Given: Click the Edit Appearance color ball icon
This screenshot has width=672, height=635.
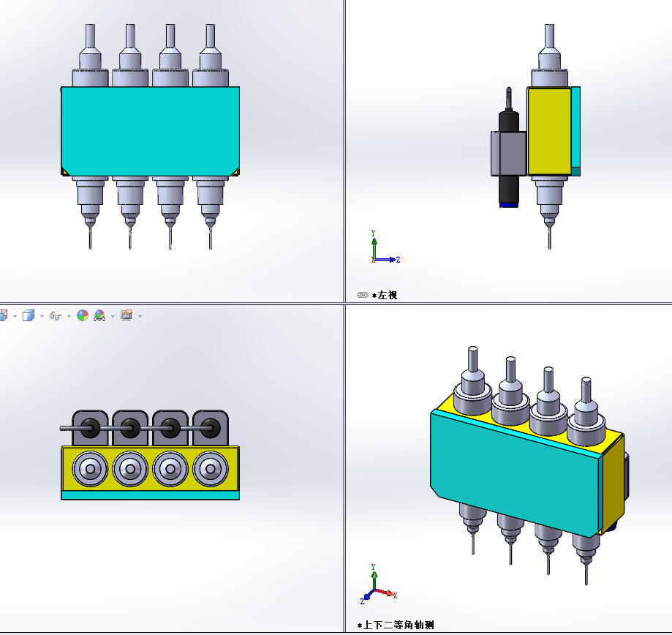Looking at the screenshot, I should pos(83,315).
